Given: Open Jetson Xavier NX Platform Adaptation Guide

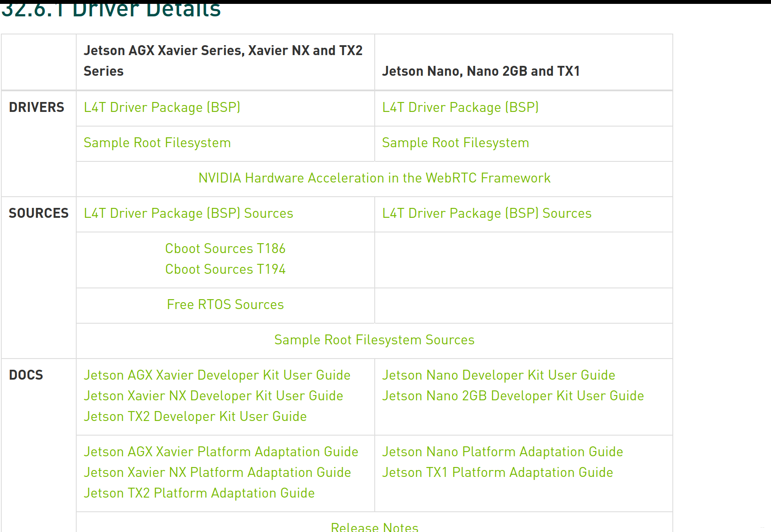Looking at the screenshot, I should [x=218, y=472].
